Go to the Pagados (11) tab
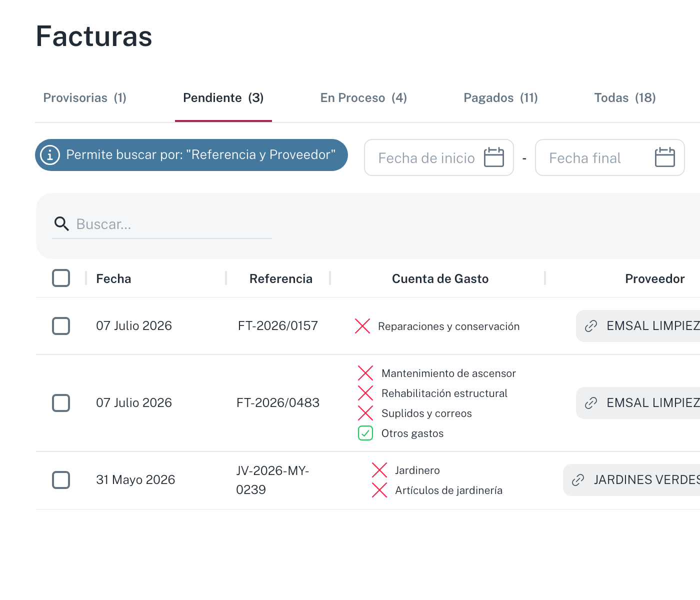 tap(500, 97)
